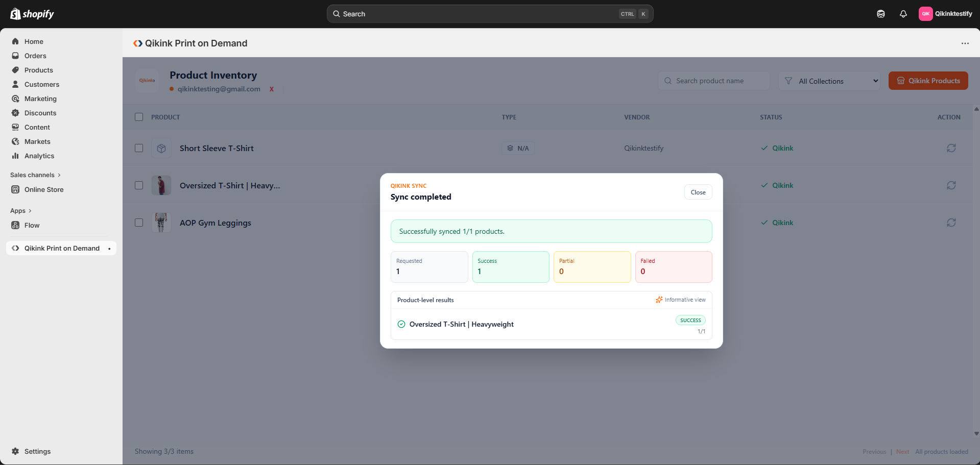Open the page overflow menu with three dots
The height and width of the screenshot is (465, 980).
click(965, 43)
